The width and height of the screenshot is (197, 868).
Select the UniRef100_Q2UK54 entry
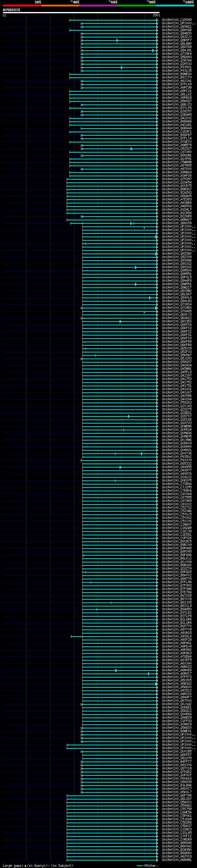click(177, 182)
